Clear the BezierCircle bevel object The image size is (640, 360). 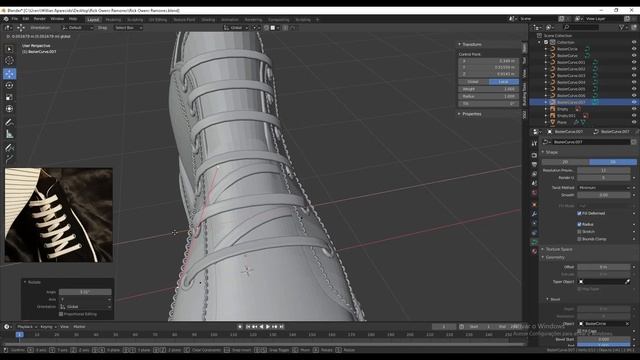click(x=627, y=324)
